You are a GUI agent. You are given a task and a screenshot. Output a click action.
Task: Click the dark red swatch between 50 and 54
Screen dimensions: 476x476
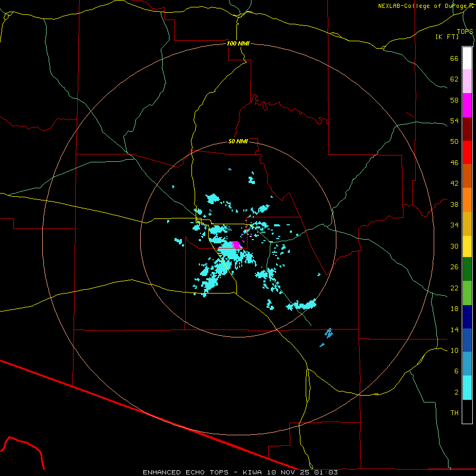click(467, 129)
